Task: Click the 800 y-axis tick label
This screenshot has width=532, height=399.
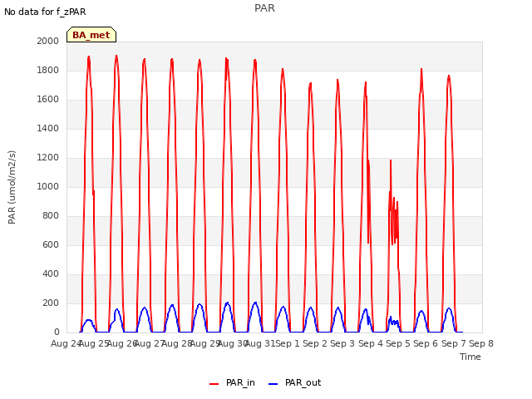Action: pos(51,216)
